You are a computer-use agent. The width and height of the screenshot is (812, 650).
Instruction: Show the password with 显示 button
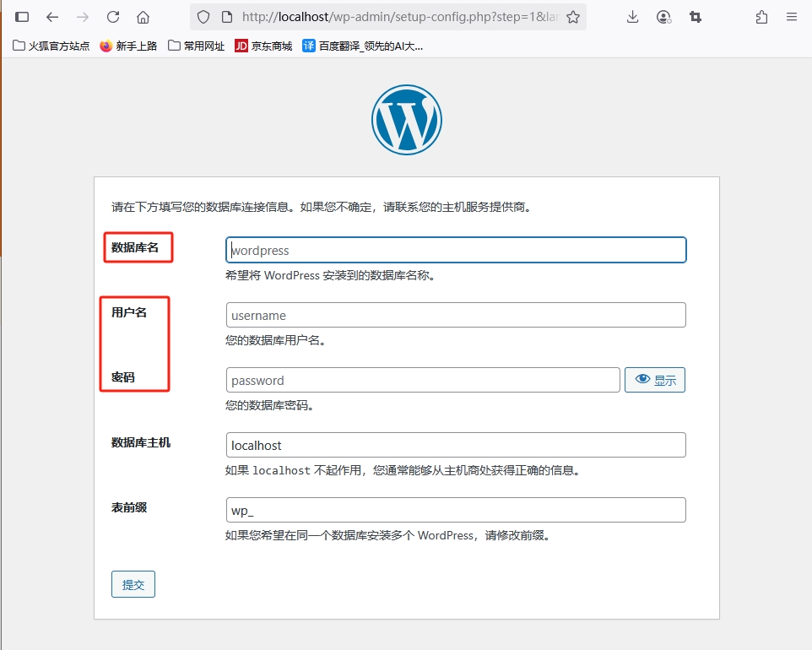(x=654, y=380)
